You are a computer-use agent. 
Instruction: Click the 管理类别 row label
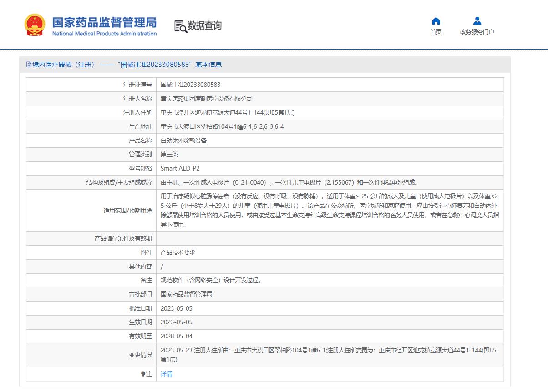[x=140, y=155]
